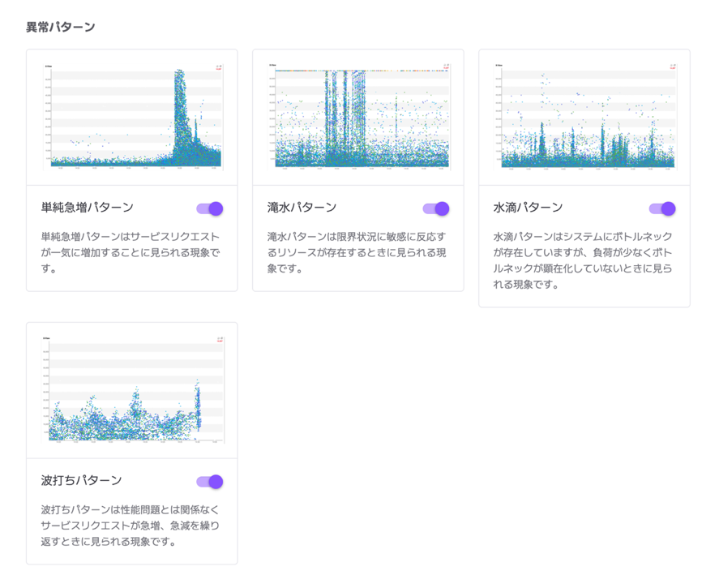Screen dimensions: 719x588
Task: Select the 滝水パターン title text
Action: (x=302, y=208)
